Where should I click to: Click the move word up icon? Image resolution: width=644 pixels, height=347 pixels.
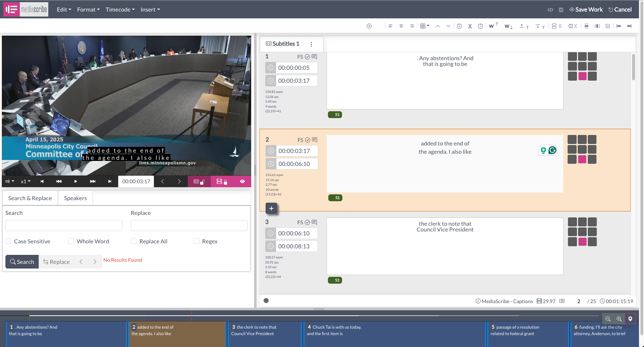coord(493,26)
